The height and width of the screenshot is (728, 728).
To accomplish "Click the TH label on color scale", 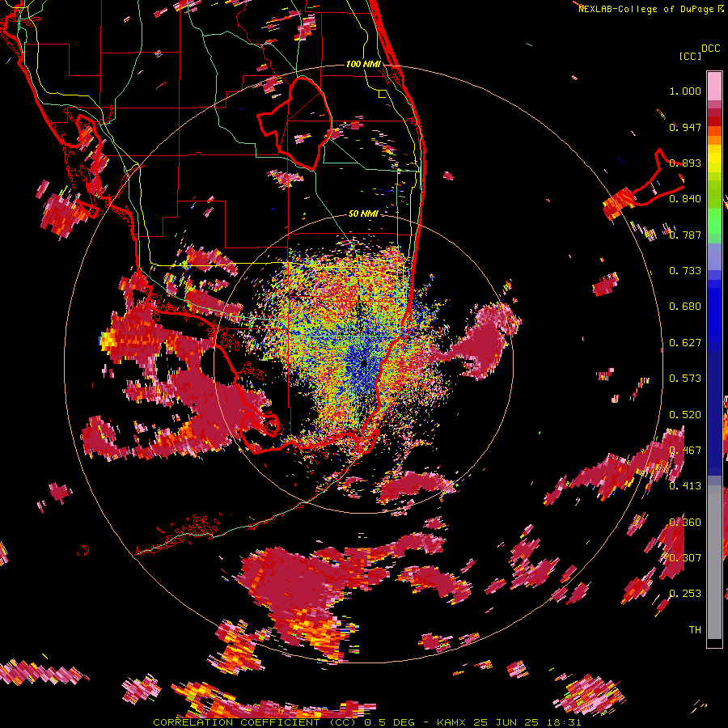I will [695, 630].
